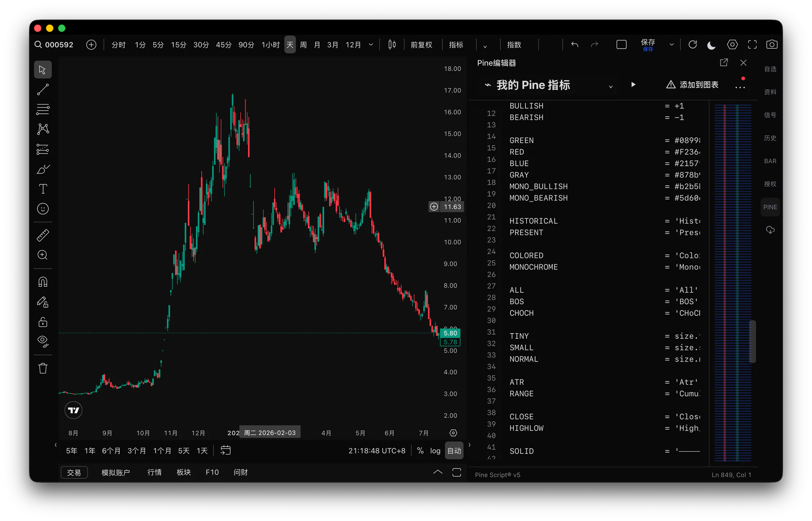812x521 pixels.
Task: Click the symbol search 000592
Action: coord(54,45)
